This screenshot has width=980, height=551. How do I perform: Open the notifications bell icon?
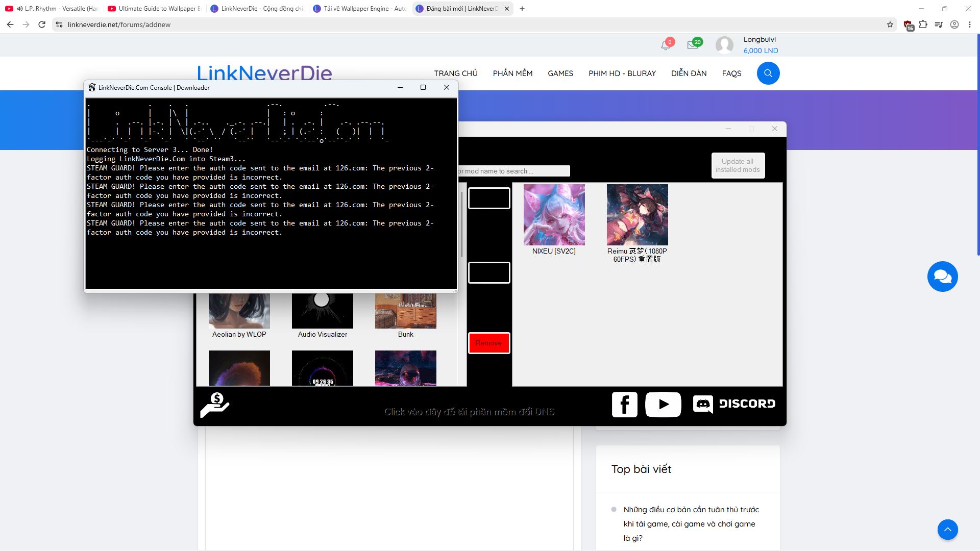pyautogui.click(x=666, y=45)
